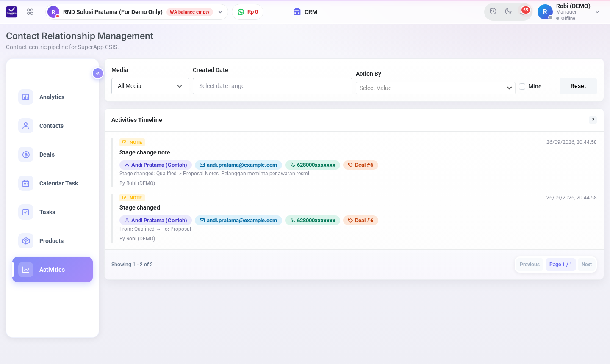Click the CRM briefcase icon
Image resolution: width=610 pixels, height=364 pixels.
(x=297, y=12)
